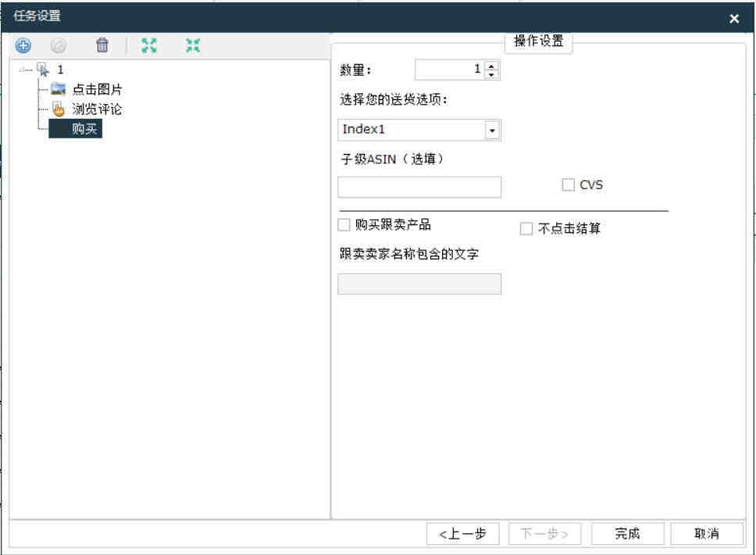Click the 下一步> next button
Screen dimensions: 756x555
[x=545, y=534]
